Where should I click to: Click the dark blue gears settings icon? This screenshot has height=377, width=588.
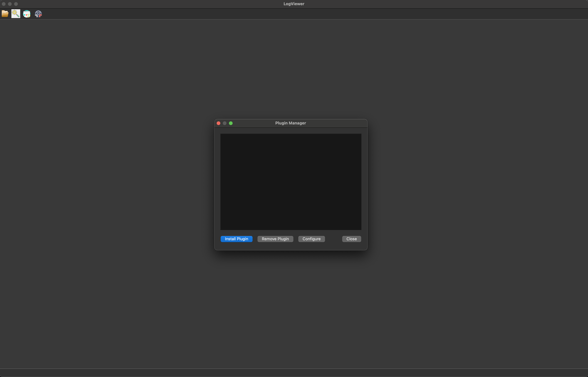point(38,14)
